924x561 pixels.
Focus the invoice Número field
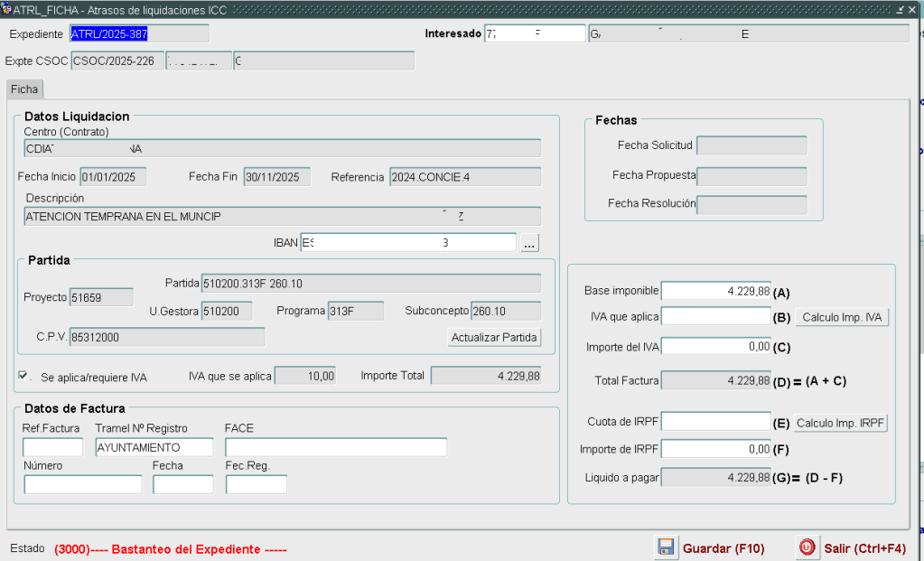(x=83, y=485)
